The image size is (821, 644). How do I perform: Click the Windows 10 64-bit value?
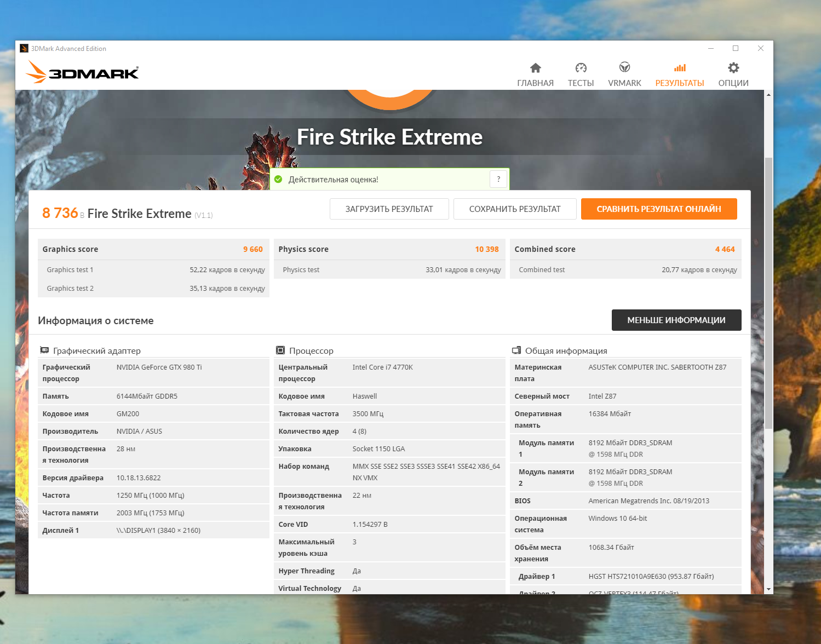pyautogui.click(x=618, y=519)
